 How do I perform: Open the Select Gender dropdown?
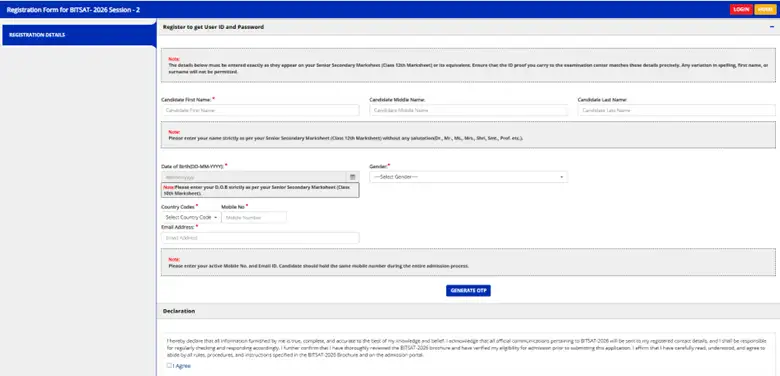point(468,177)
